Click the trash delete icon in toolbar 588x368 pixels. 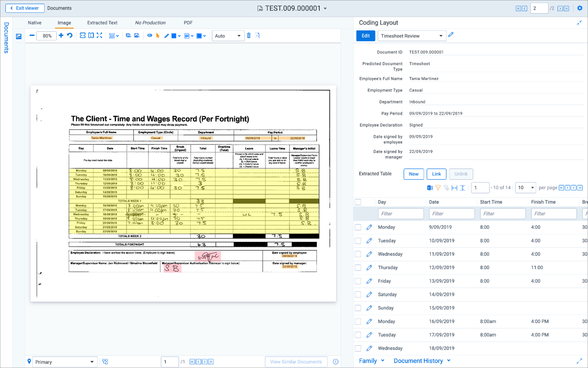(x=249, y=36)
